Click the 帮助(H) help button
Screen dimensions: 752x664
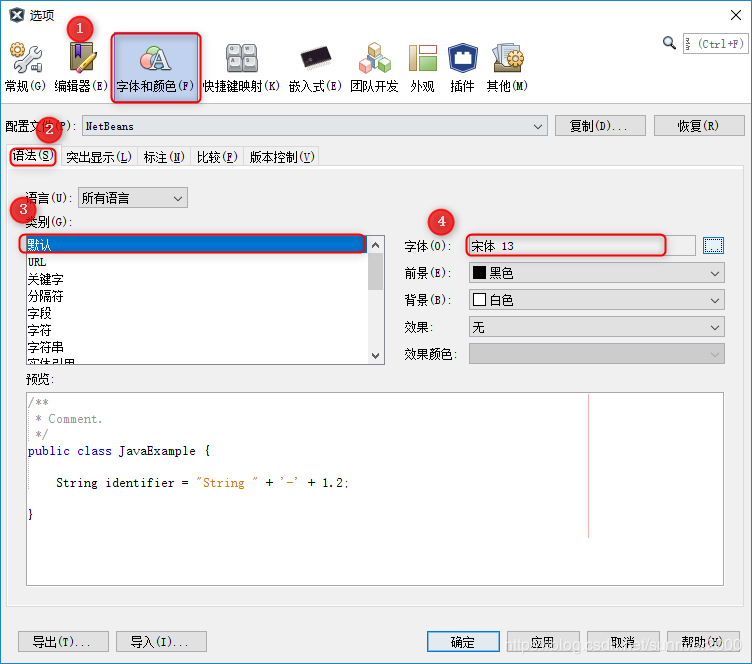pos(703,641)
